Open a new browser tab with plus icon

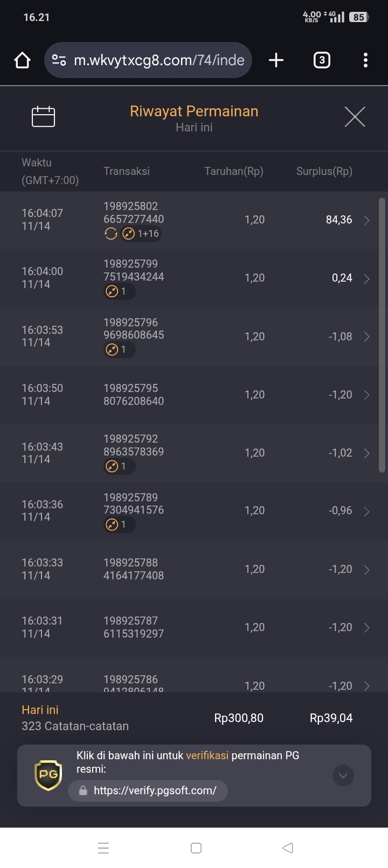276,60
